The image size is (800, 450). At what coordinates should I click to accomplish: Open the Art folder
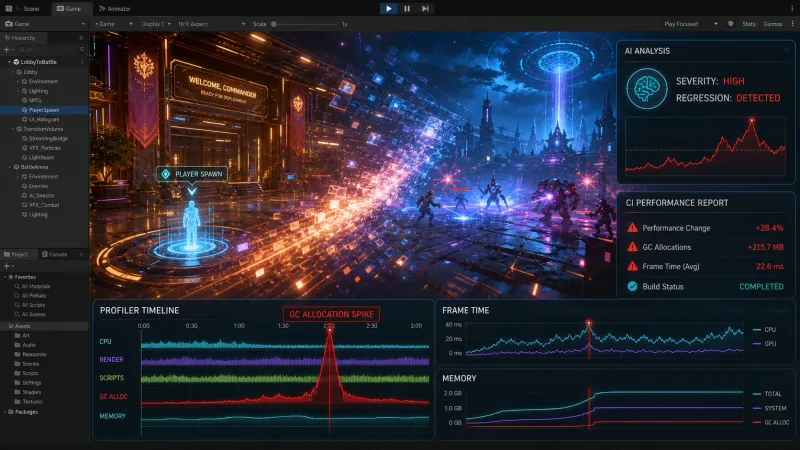22,335
